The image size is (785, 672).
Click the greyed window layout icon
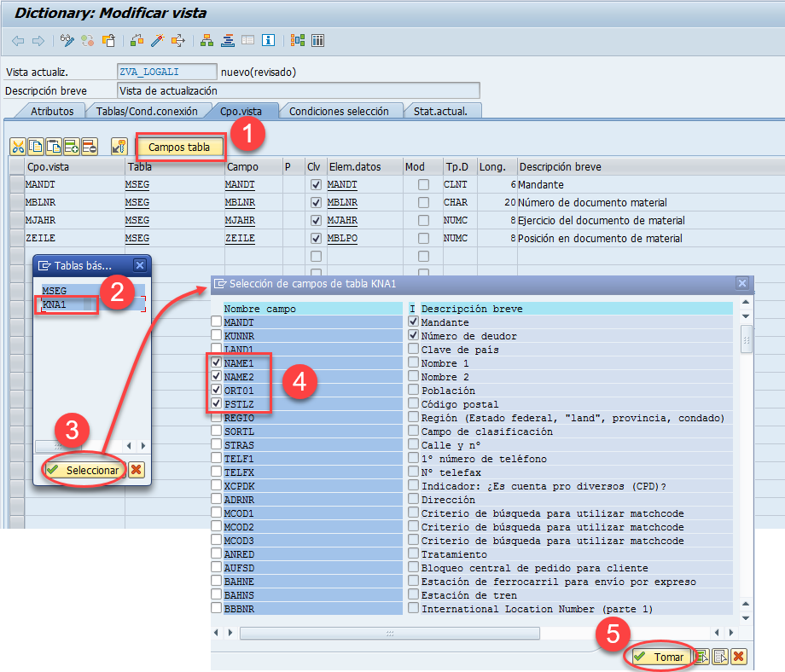point(247,41)
